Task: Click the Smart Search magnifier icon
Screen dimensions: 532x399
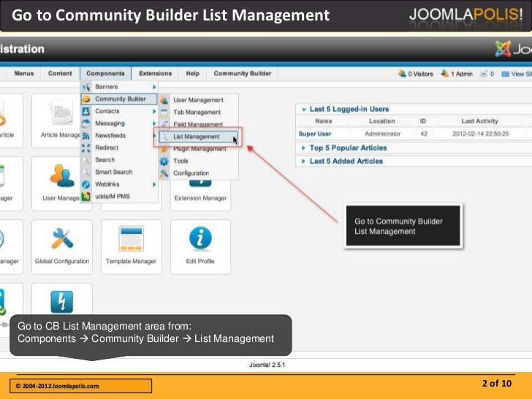Action: (86, 172)
